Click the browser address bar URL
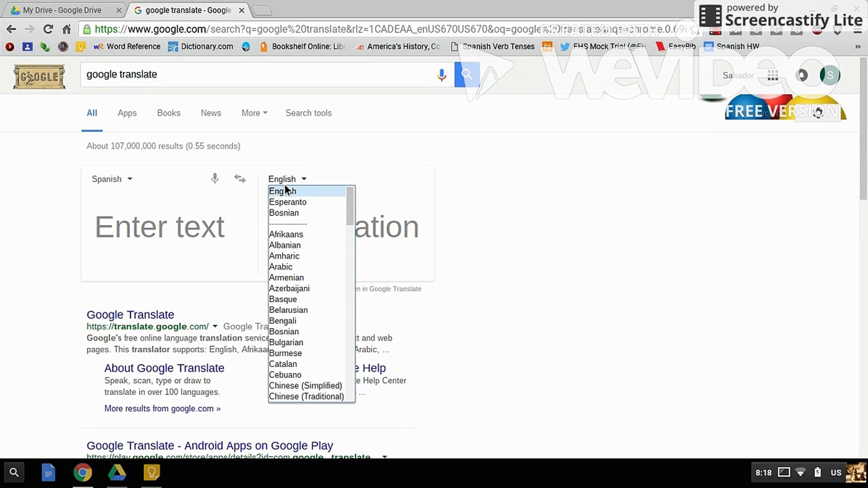Viewport: 868px width, 488px height. pos(389,29)
